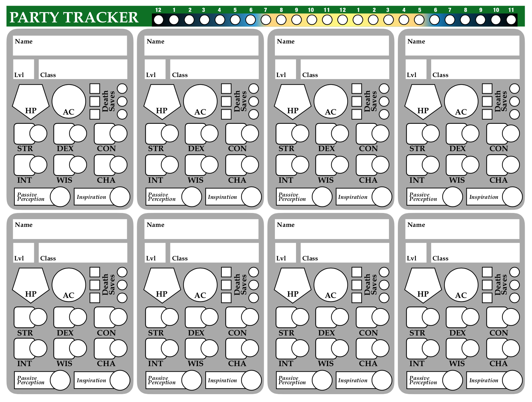Select the Inspiration circle on the bottom-right card
The width and height of the screenshot is (532, 402).
[513, 380]
